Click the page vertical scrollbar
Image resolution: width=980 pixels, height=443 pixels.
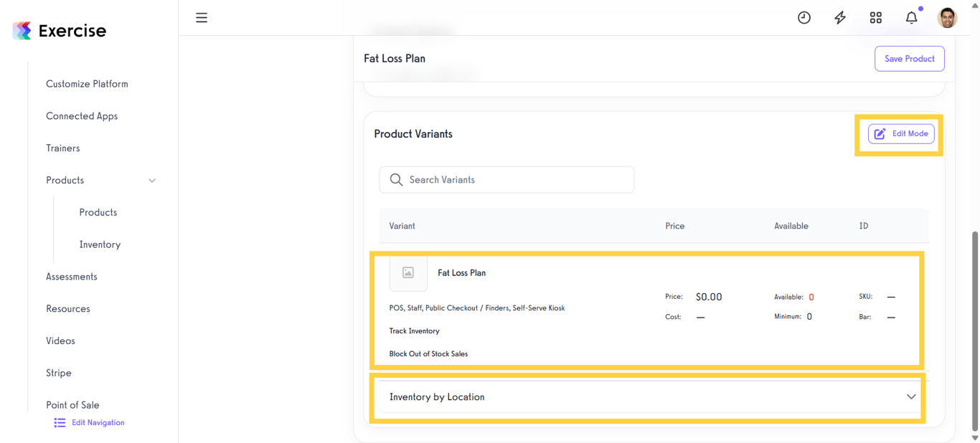974,330
